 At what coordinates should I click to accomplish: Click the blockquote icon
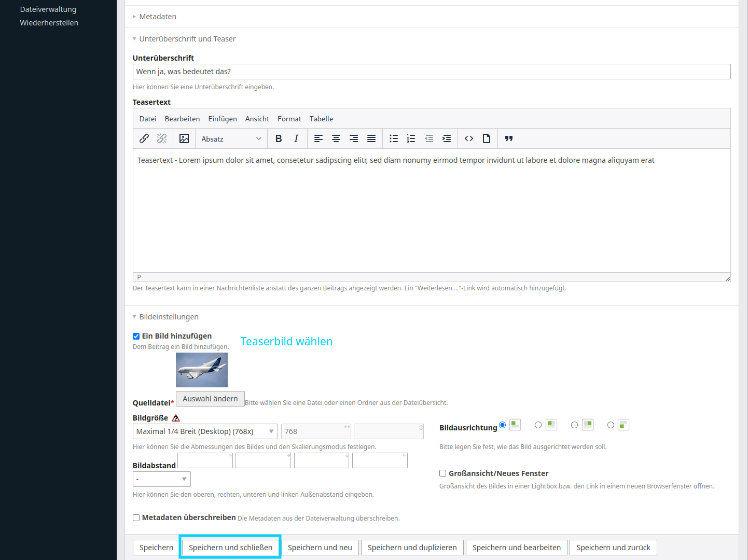(x=509, y=138)
